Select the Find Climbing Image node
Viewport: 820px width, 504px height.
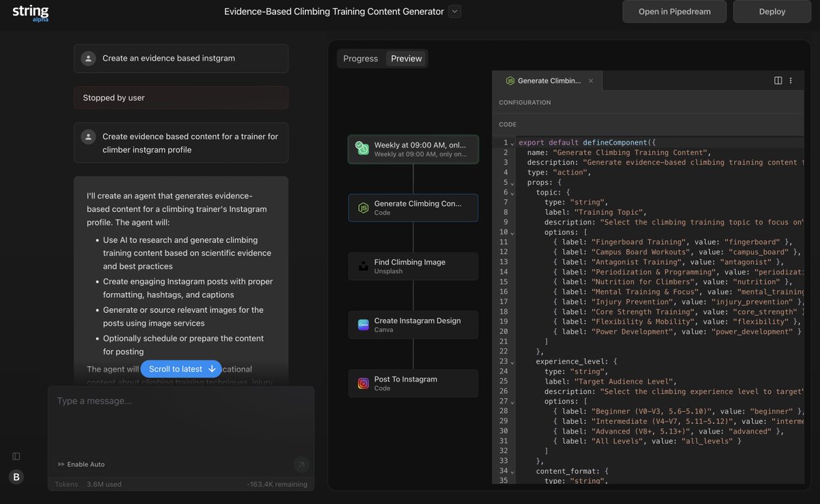click(x=413, y=266)
